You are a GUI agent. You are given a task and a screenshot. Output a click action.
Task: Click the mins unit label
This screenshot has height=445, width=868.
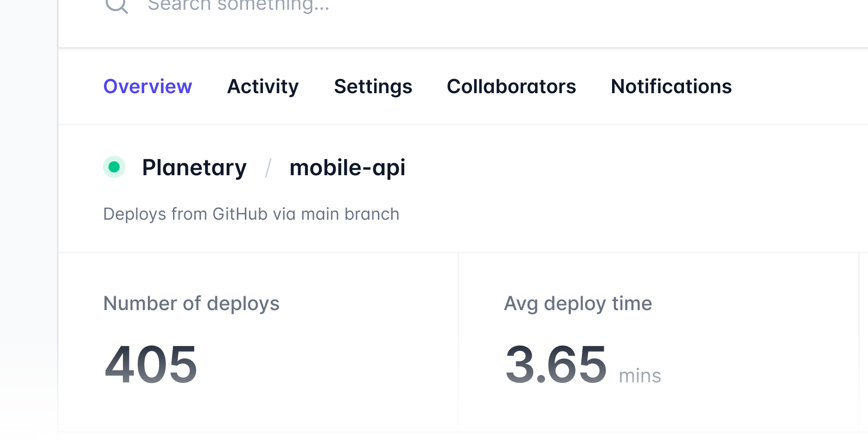click(640, 375)
